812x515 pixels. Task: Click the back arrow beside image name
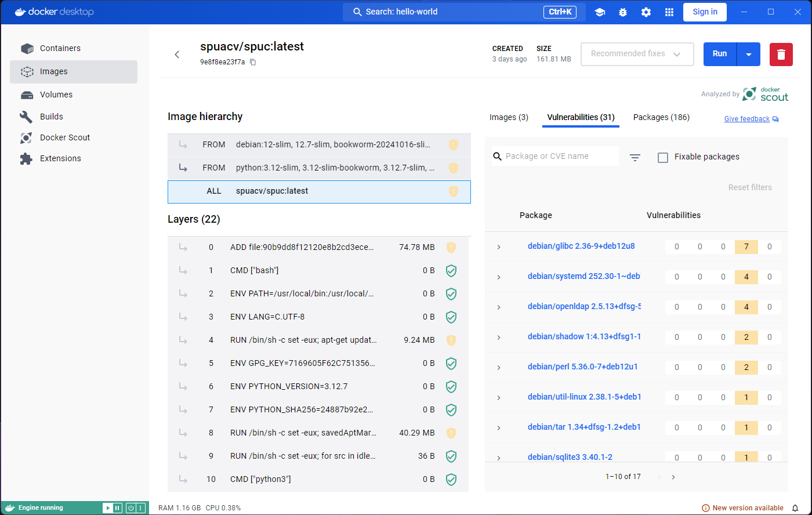point(177,55)
